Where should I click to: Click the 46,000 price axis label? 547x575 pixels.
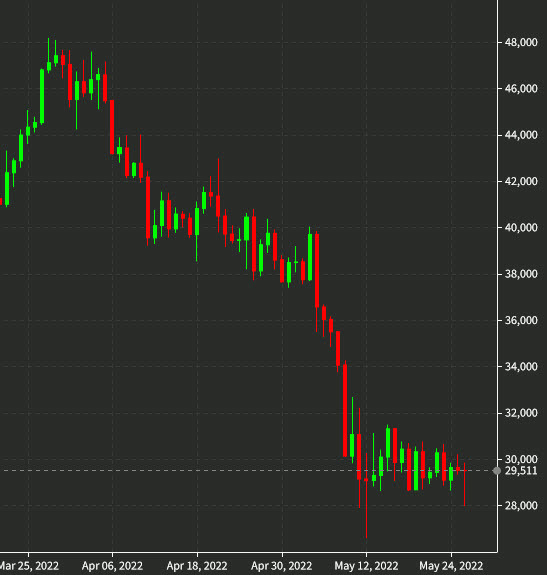pyautogui.click(x=521, y=89)
